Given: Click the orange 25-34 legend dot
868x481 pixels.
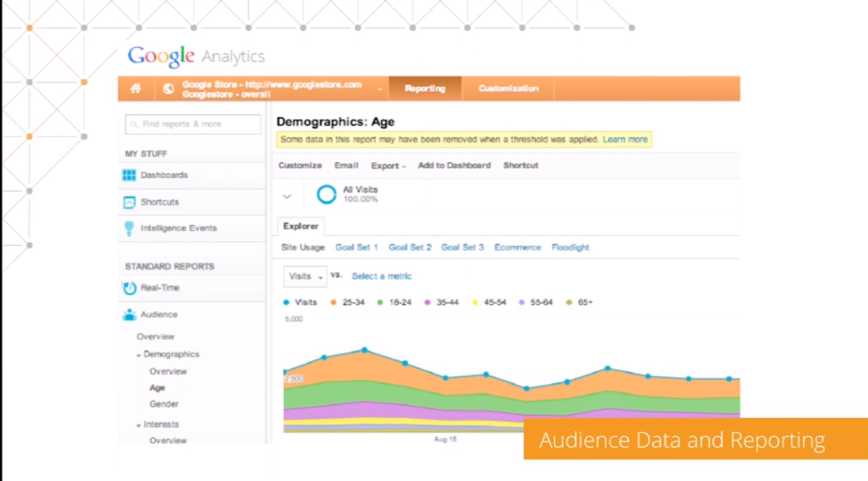Looking at the screenshot, I should pyautogui.click(x=333, y=302).
